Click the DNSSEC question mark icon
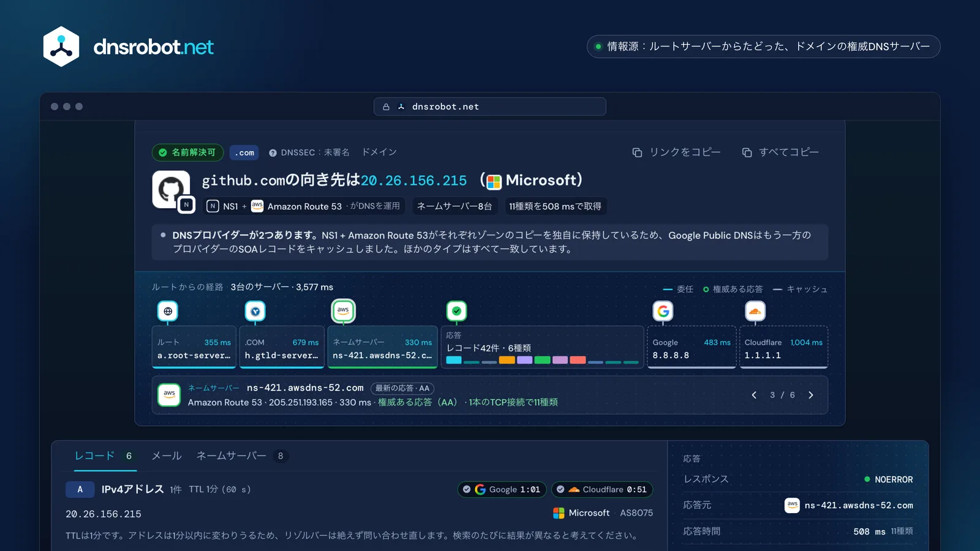Image resolution: width=980 pixels, height=551 pixels. click(x=273, y=153)
